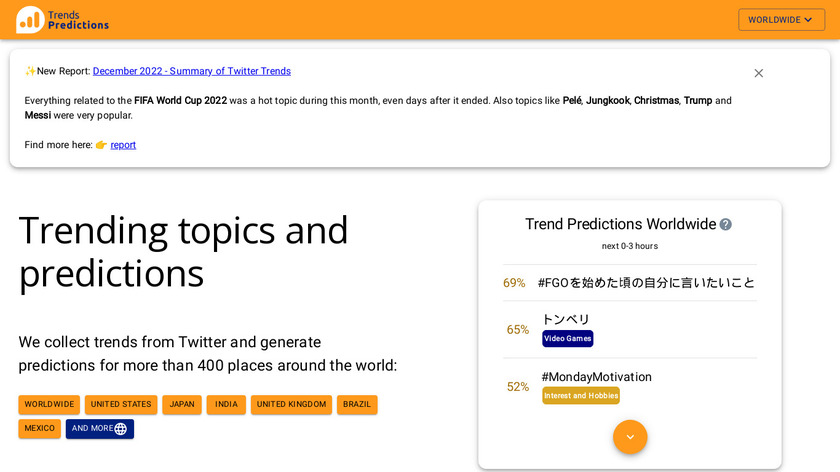Open the #MondayMotivation trend
This screenshot has height=472, width=840.
(x=596, y=377)
